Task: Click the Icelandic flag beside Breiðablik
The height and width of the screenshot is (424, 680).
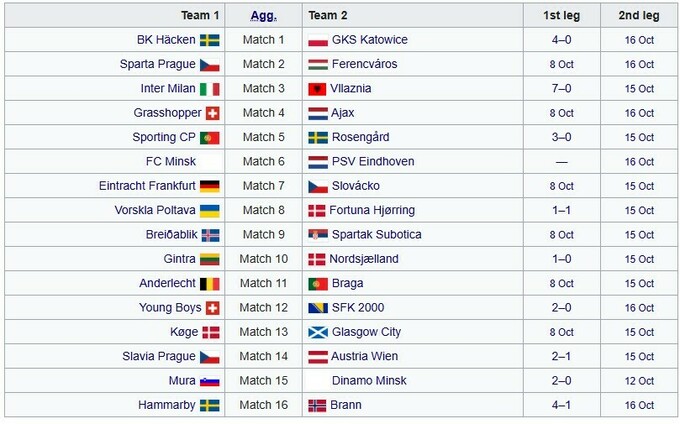Action: pyautogui.click(x=210, y=235)
